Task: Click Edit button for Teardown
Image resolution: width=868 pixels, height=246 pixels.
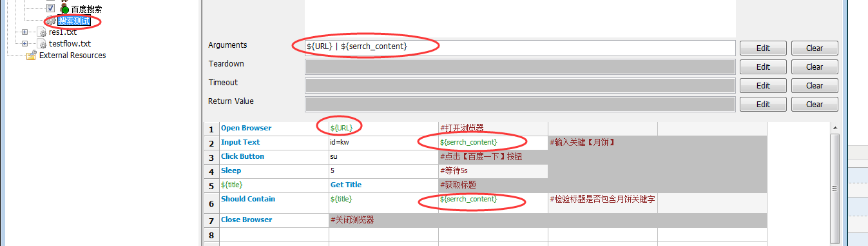Action: click(763, 67)
